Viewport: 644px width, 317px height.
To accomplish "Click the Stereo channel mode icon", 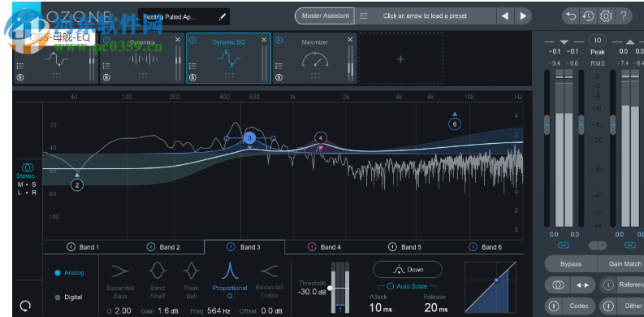I will tap(28, 167).
